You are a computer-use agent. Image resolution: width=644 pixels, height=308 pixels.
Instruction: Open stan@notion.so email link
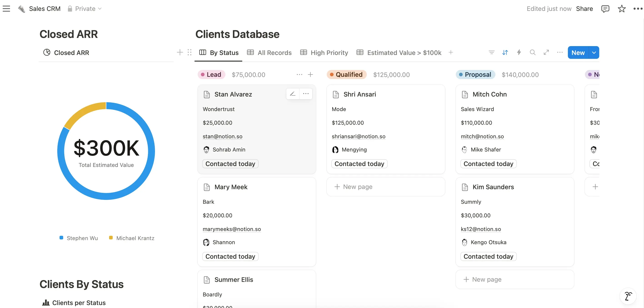(222, 136)
